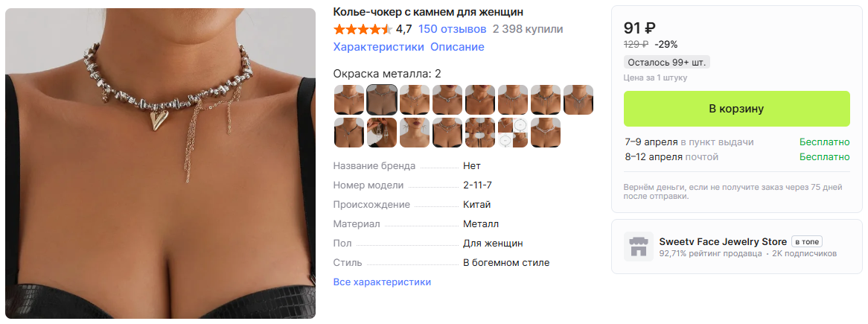Click the product title Колье-чокер с камнем

(x=429, y=12)
